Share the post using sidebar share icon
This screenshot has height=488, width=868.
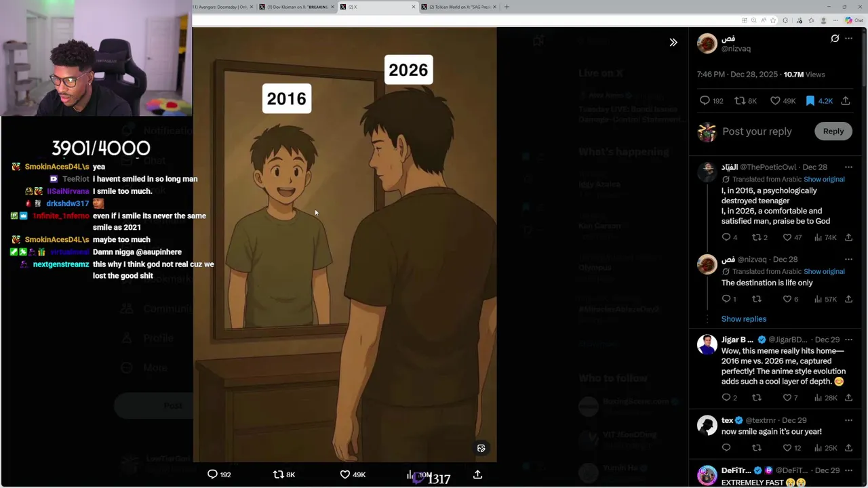846,101
